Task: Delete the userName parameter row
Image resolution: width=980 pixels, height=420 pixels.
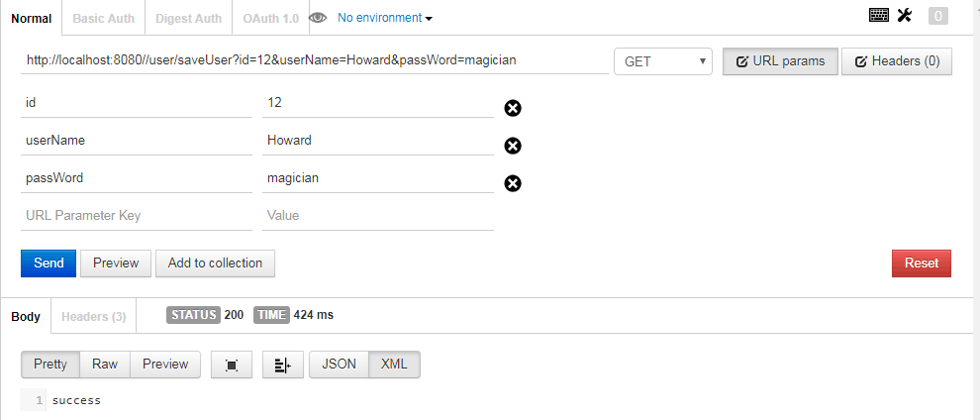Action: click(x=513, y=147)
